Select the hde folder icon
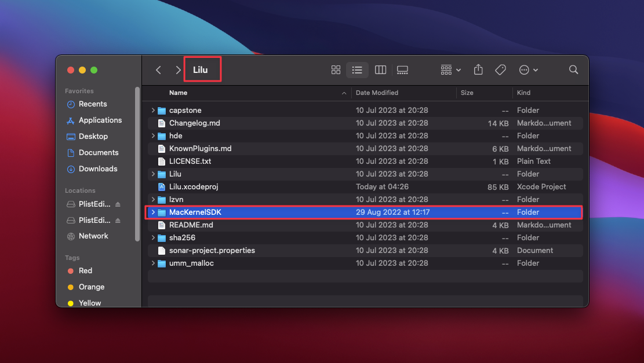Image resolution: width=644 pixels, height=363 pixels. pyautogui.click(x=161, y=136)
